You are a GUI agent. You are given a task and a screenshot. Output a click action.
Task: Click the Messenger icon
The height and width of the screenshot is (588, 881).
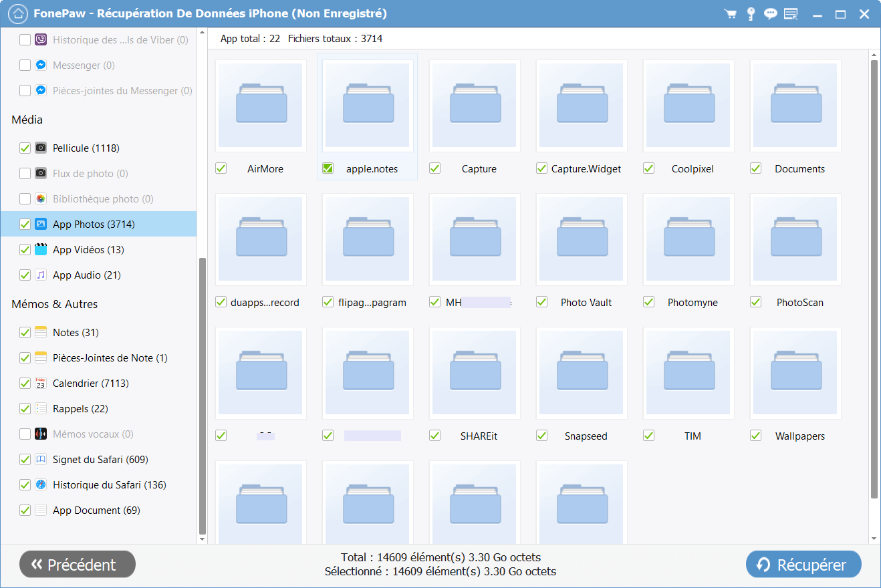click(x=41, y=65)
